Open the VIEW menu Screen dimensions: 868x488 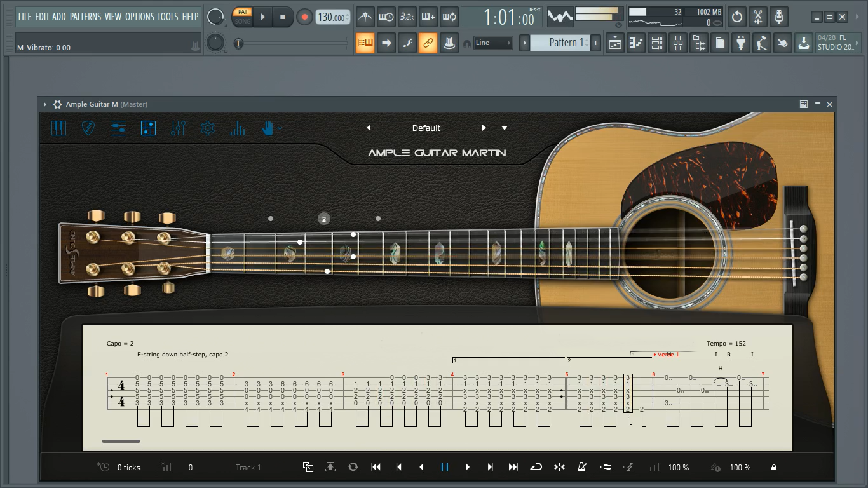tap(113, 17)
